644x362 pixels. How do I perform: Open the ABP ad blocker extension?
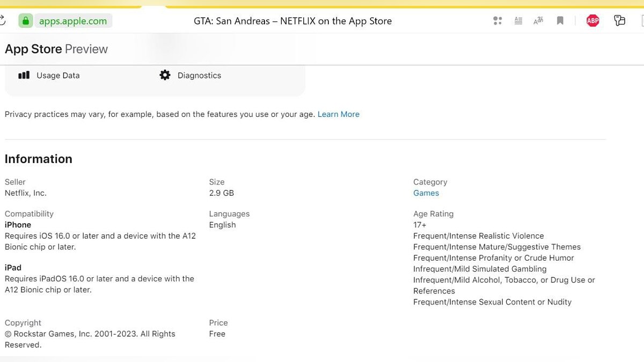592,21
